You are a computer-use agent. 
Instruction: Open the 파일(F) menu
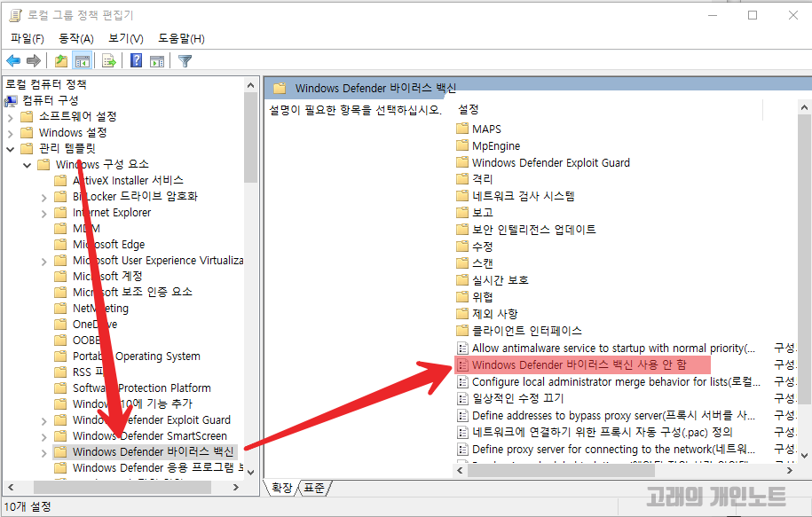(x=27, y=38)
